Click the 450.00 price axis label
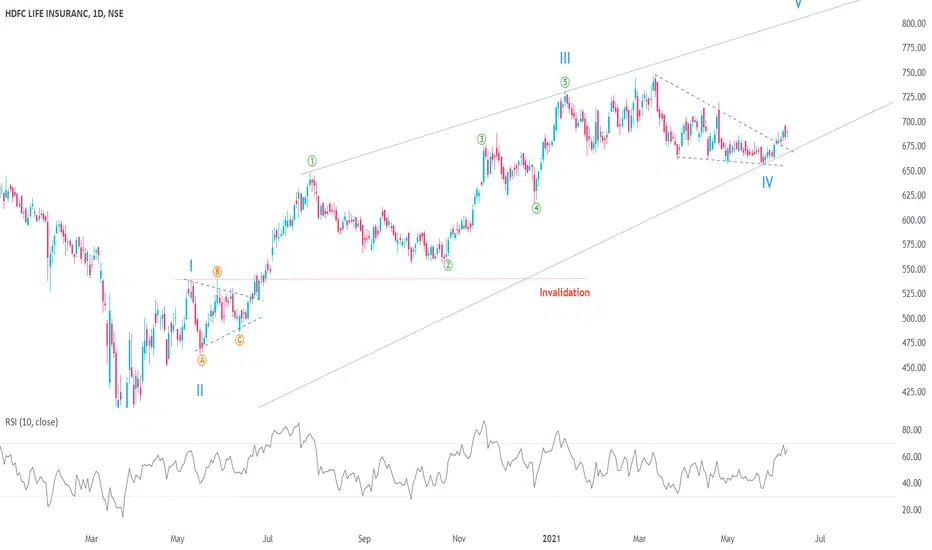Screen dimensions: 932x550 [x=914, y=367]
